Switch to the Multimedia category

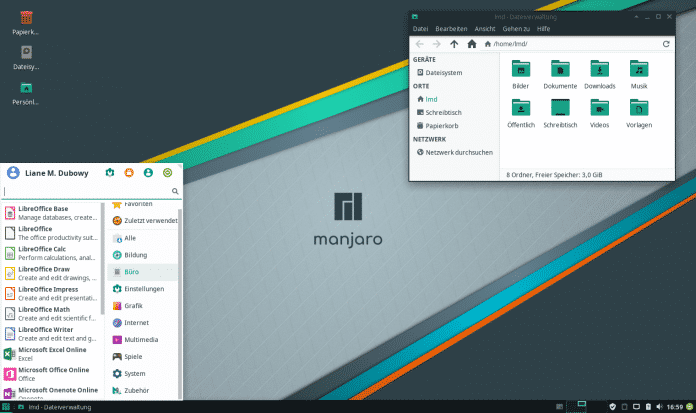pyautogui.click(x=140, y=339)
